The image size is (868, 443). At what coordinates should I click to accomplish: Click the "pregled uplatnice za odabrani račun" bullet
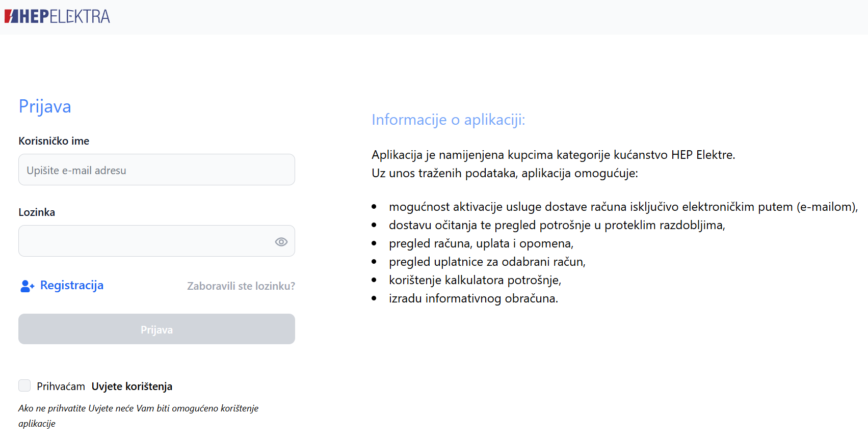[x=487, y=262]
